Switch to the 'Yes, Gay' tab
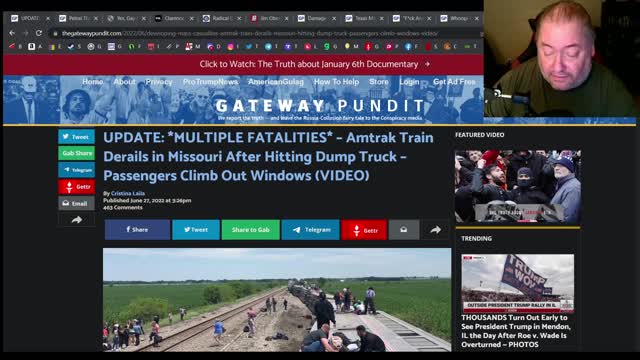 [127, 18]
